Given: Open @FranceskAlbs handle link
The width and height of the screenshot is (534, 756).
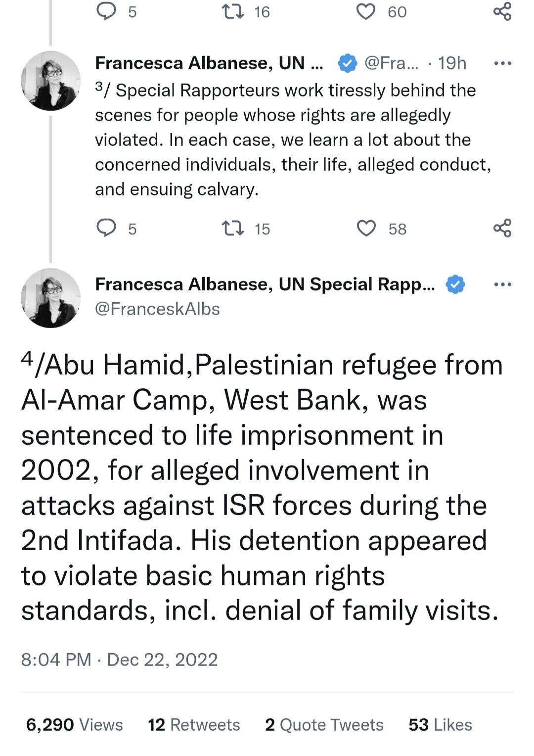Looking at the screenshot, I should [157, 309].
